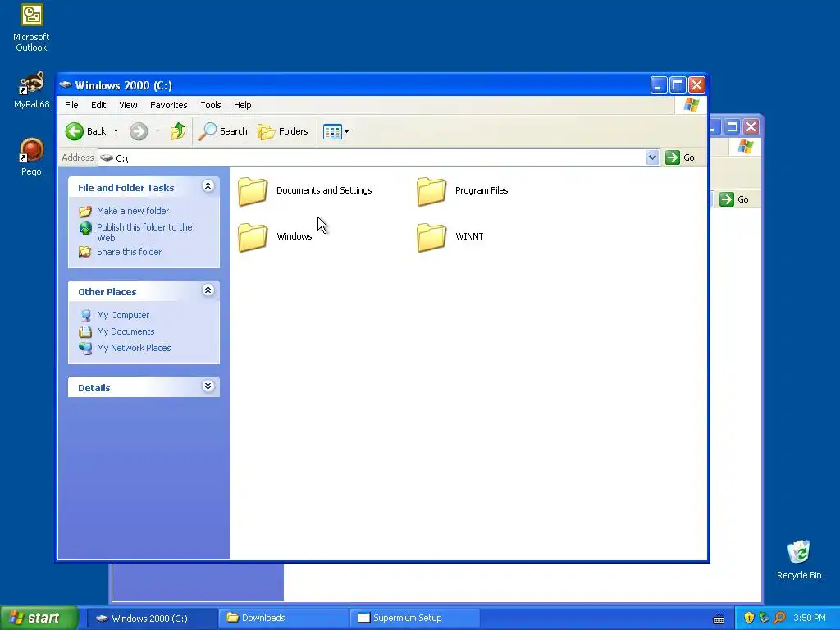Switch to Downloads taskbar button
This screenshot has width=840, height=630.
283,619
